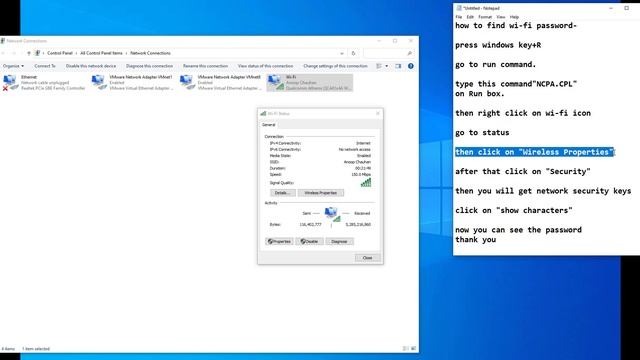Focus the Network Connections search box

point(388,53)
